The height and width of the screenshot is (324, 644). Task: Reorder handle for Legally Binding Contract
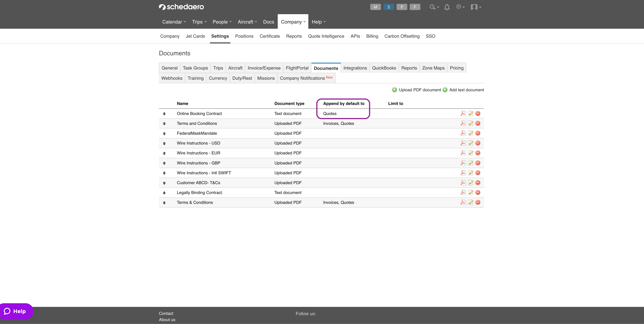pos(164,193)
